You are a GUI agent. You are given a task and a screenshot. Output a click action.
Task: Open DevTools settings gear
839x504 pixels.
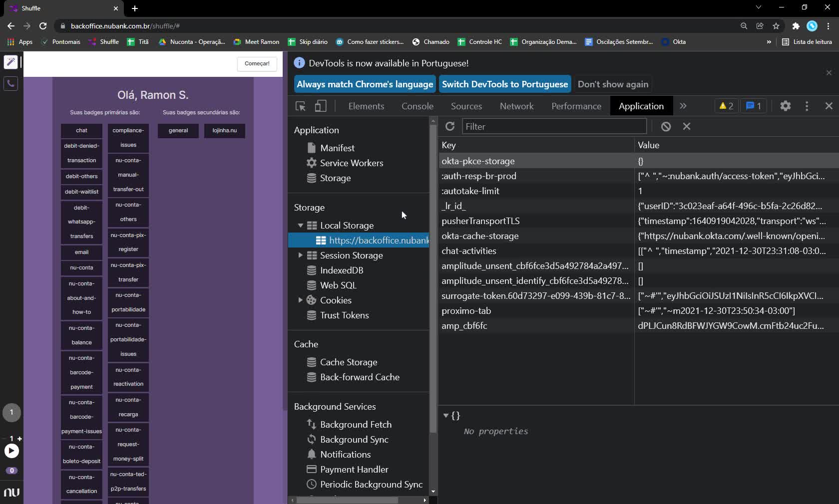785,106
